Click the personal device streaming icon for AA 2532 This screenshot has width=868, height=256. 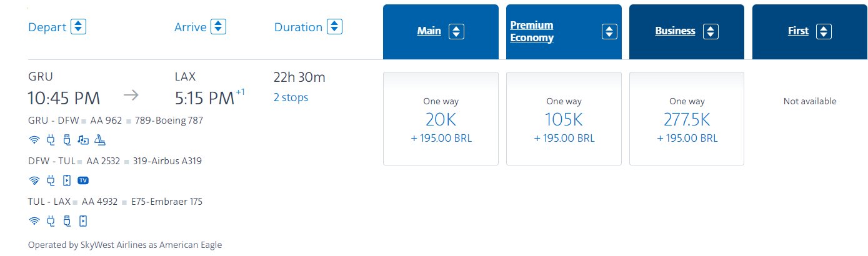(x=67, y=181)
